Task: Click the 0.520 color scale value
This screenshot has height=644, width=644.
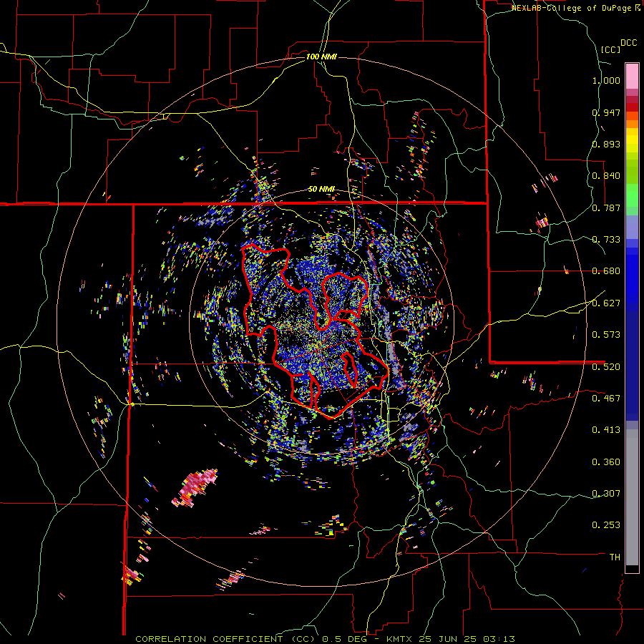Action: coord(606,367)
